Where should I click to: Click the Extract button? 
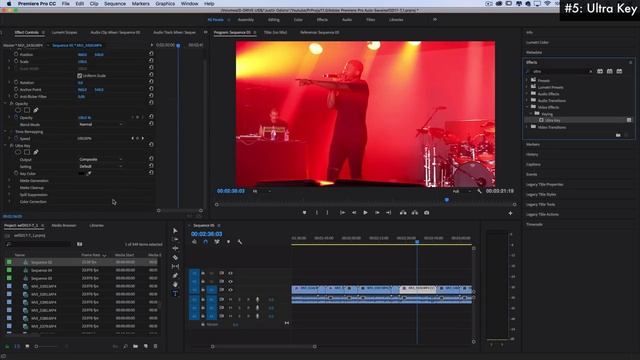415,213
